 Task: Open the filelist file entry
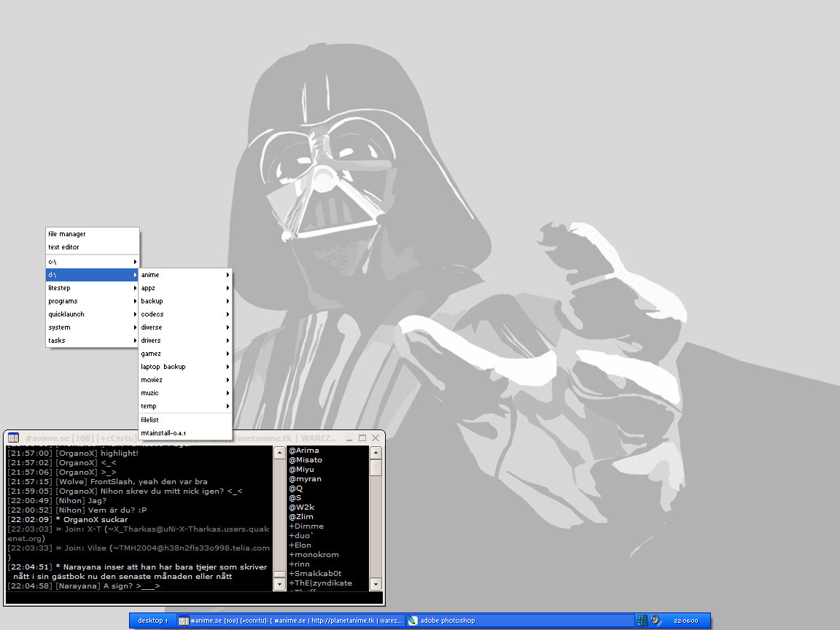tap(184, 420)
